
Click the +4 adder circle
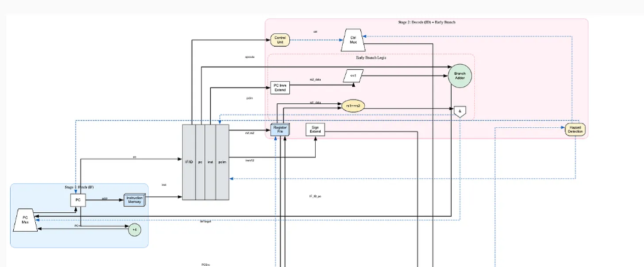coord(135,230)
